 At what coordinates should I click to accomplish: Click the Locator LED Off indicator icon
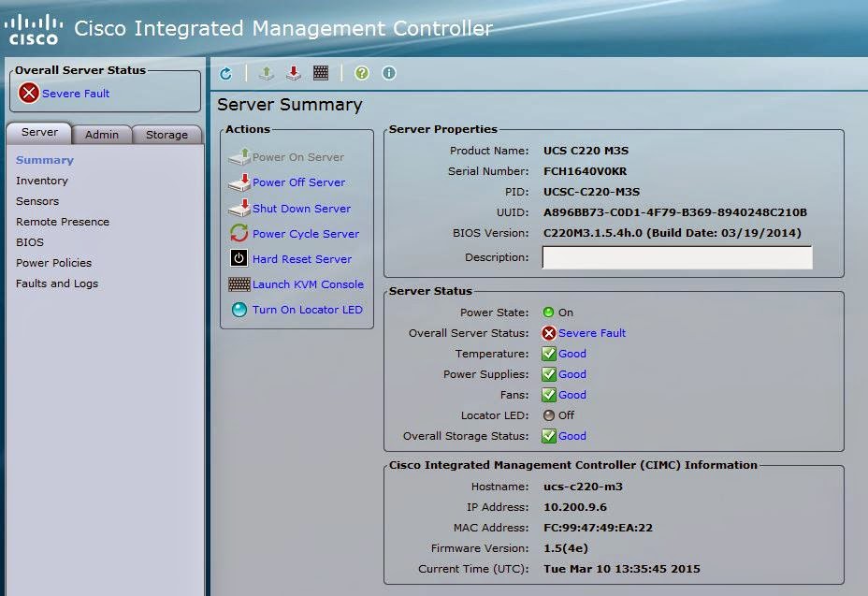(x=549, y=414)
